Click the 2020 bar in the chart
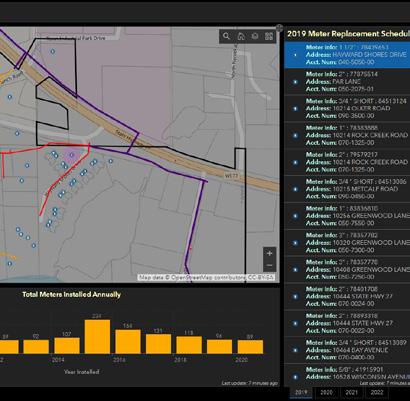 [x=250, y=347]
